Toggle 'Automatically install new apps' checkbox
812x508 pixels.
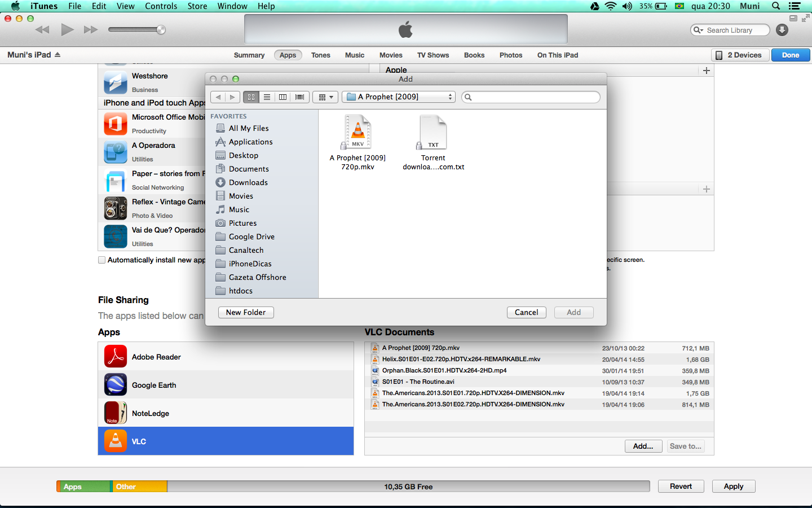(x=102, y=260)
